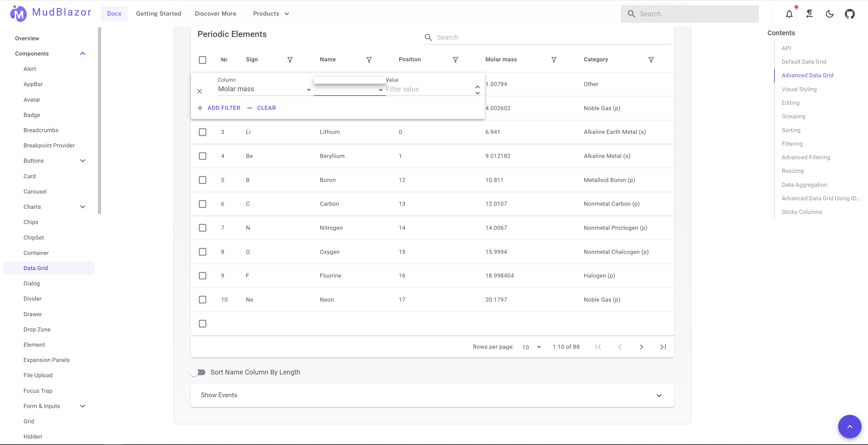Toggle dark mode with the moon icon
The image size is (868, 445).
[x=830, y=14]
